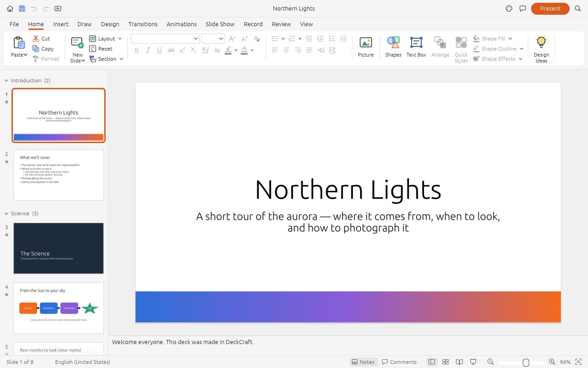Toggle Bold formatting
This screenshot has width=588, height=368.
pyautogui.click(x=136, y=50)
